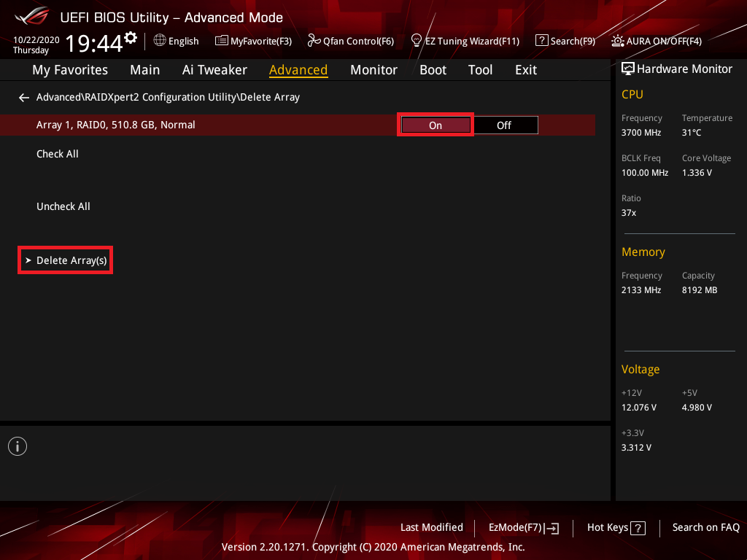This screenshot has height=560, width=747.
Task: Set Array 1 selection to On
Action: click(x=436, y=125)
